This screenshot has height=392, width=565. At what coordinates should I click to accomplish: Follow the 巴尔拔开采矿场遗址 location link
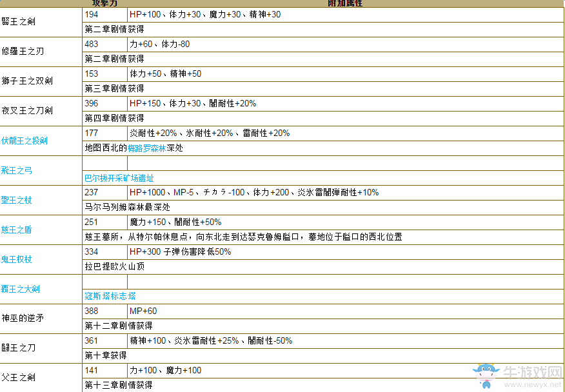[x=119, y=178]
